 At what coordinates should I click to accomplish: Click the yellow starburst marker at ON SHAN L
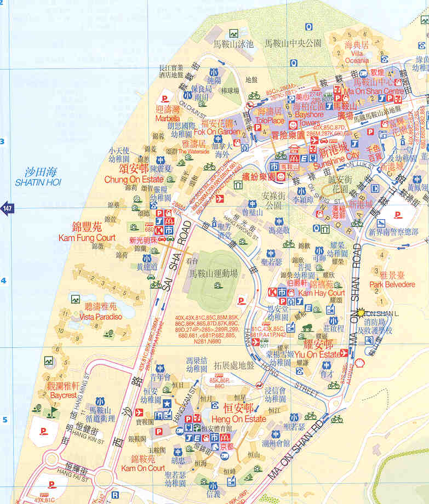361,312
